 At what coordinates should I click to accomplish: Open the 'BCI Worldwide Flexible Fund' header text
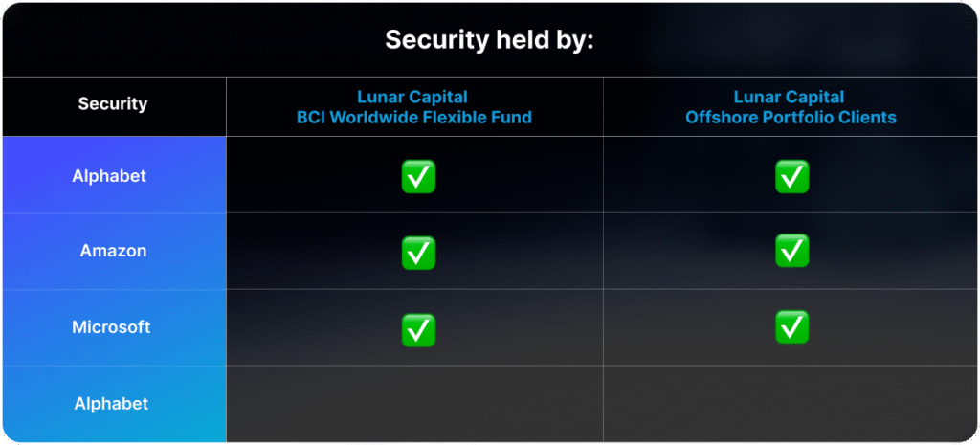(x=413, y=117)
